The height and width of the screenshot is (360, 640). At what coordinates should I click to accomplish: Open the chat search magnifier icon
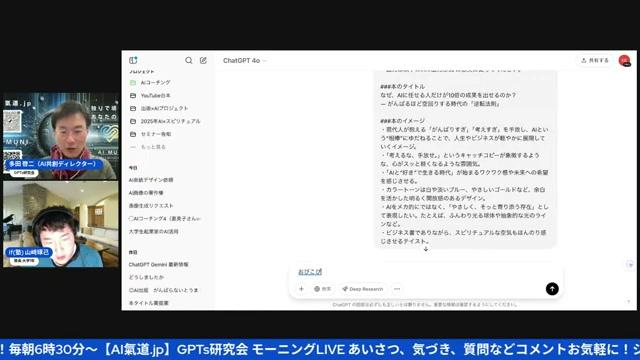pos(189,60)
